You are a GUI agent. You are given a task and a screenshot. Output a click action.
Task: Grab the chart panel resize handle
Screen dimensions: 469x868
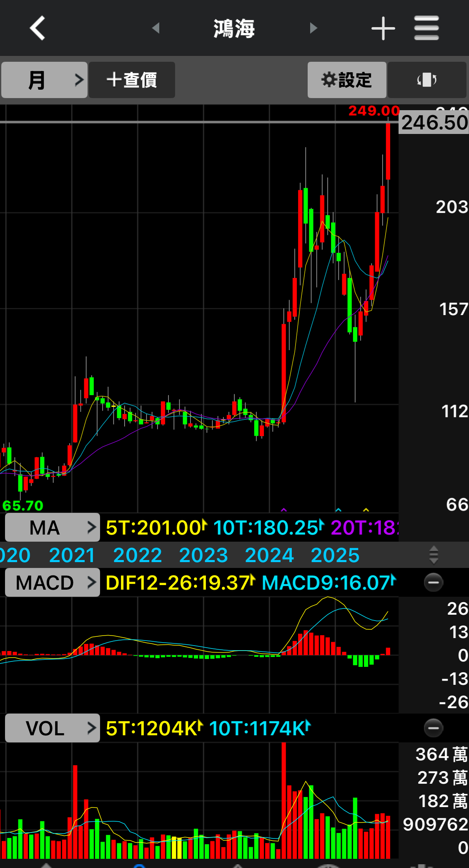click(x=434, y=555)
